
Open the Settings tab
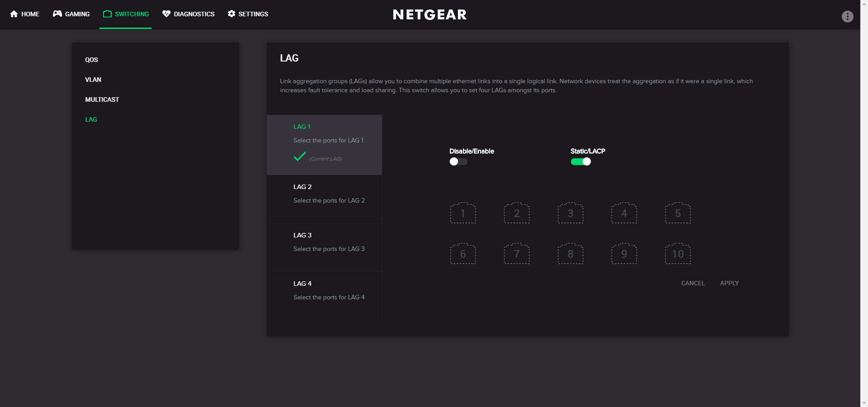[248, 14]
